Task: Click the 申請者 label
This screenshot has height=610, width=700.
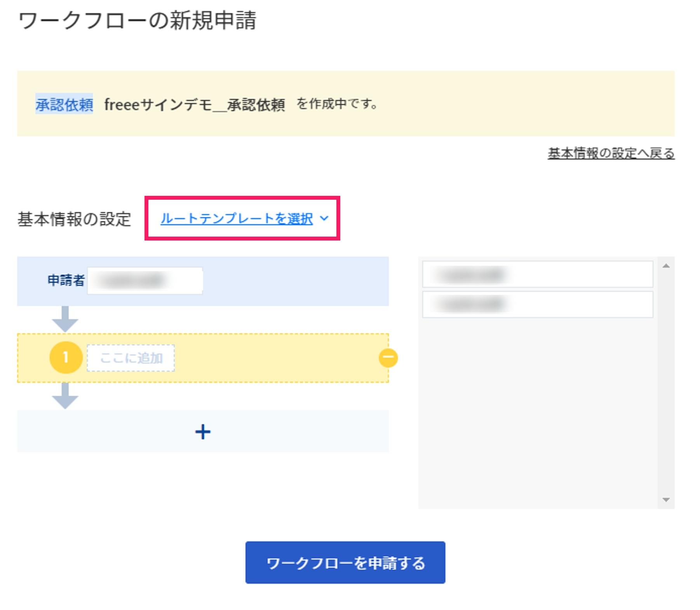Action: click(66, 280)
